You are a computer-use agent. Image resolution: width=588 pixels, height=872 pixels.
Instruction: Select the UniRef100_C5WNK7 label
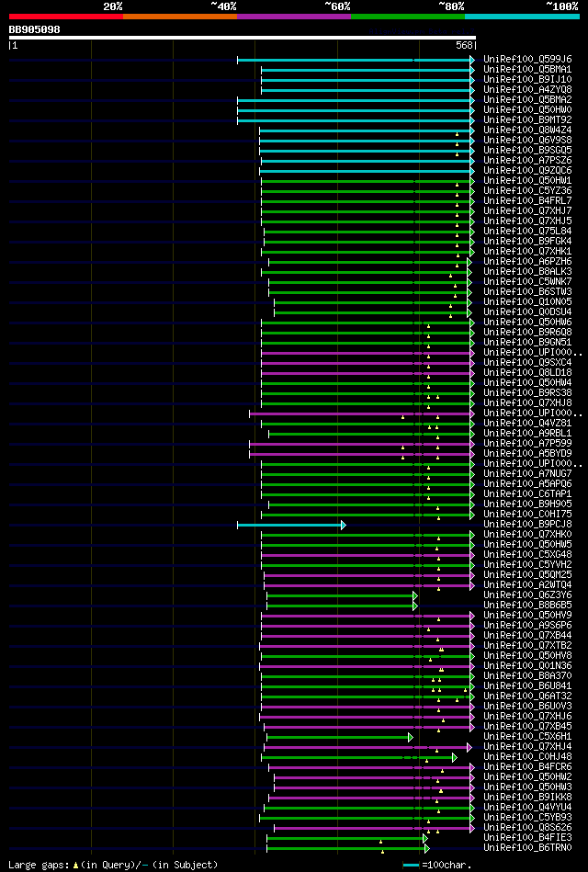click(528, 282)
